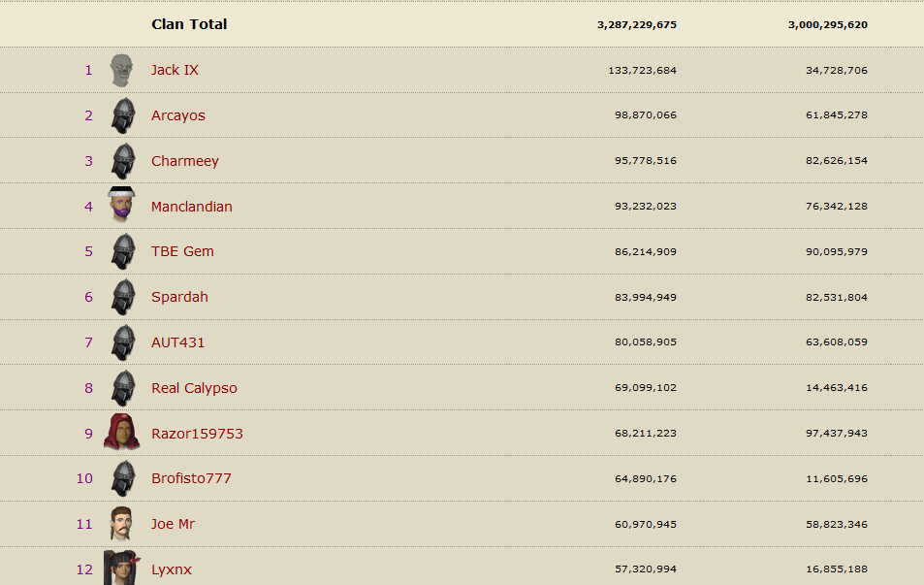This screenshot has height=585, width=924.
Task: Select the Manclandian name link
Action: click(x=192, y=207)
